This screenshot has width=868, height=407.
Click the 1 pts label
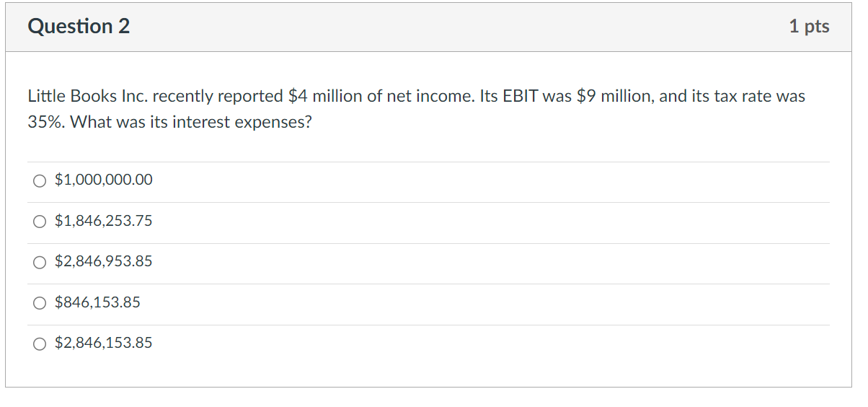click(x=809, y=27)
